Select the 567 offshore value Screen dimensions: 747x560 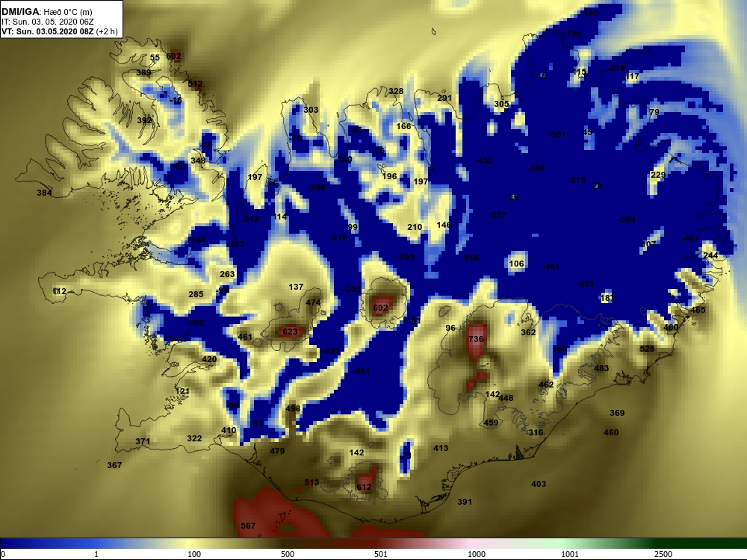coord(248,525)
